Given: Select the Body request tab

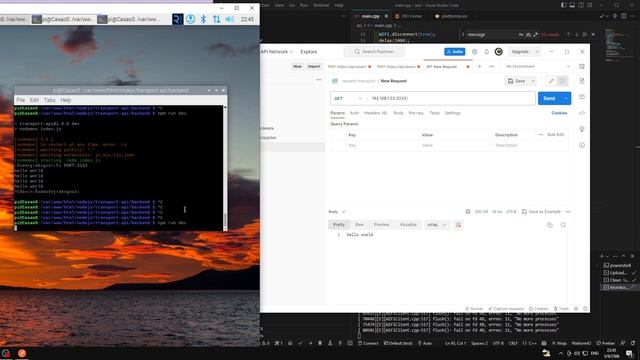Looking at the screenshot, I should 398,113.
